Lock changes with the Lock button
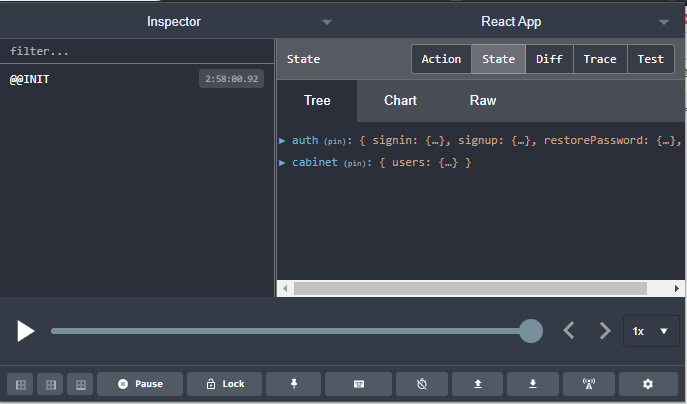The width and height of the screenshot is (687, 404). click(225, 384)
